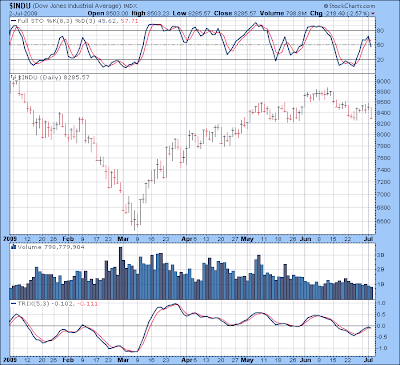Click the 7800 price axis label
Viewport: 400px width, 365px height.
(x=383, y=146)
